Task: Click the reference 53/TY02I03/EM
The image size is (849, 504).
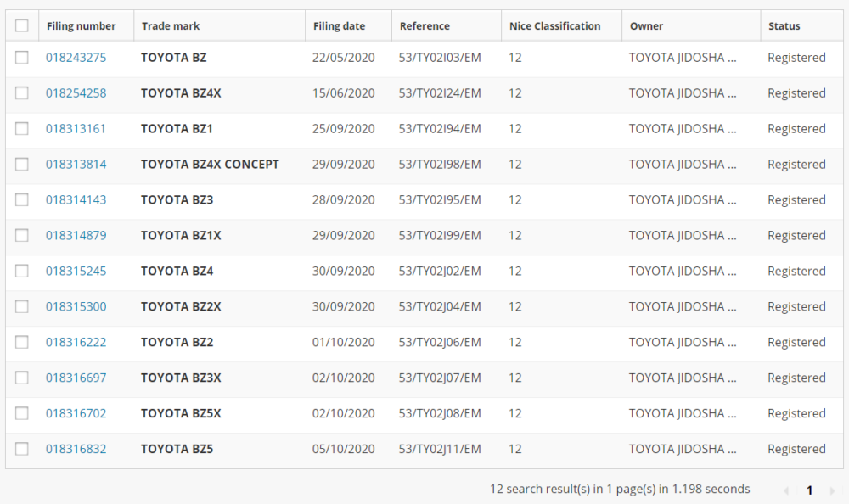Action: click(x=440, y=58)
